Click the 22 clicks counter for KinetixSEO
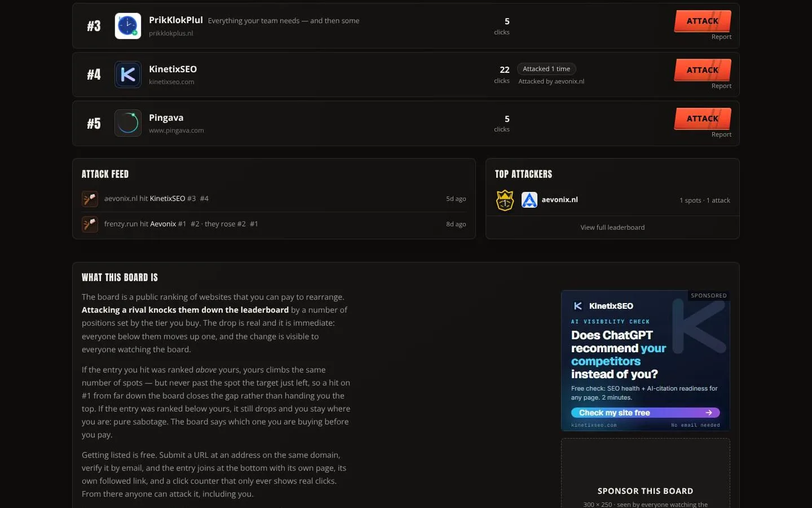 502,75
